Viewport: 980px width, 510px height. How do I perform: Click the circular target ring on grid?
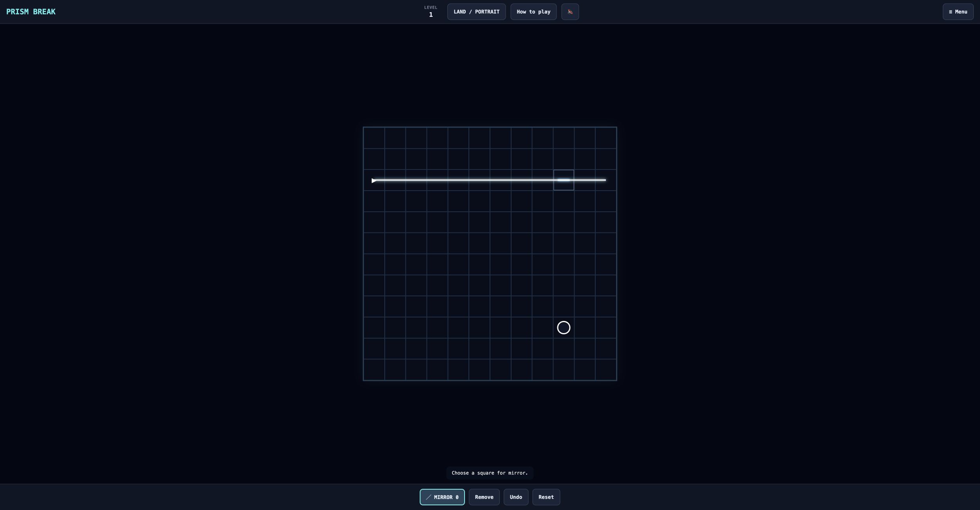564,328
